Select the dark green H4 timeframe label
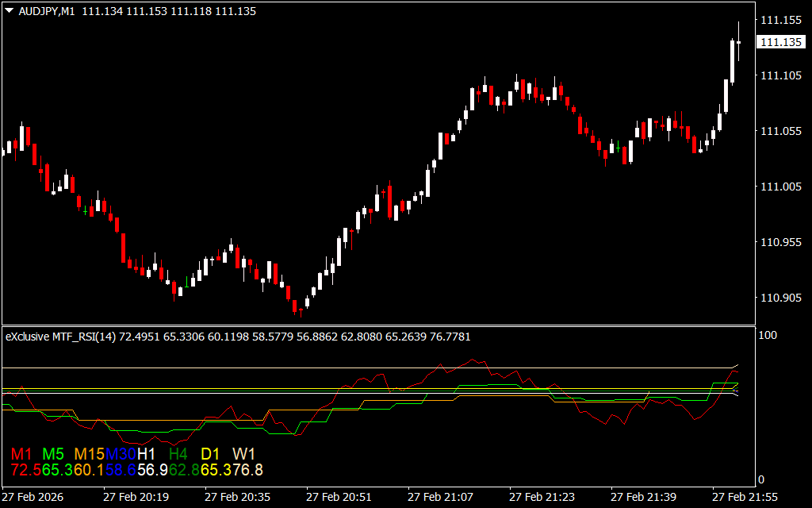The image size is (812, 508). (x=178, y=454)
